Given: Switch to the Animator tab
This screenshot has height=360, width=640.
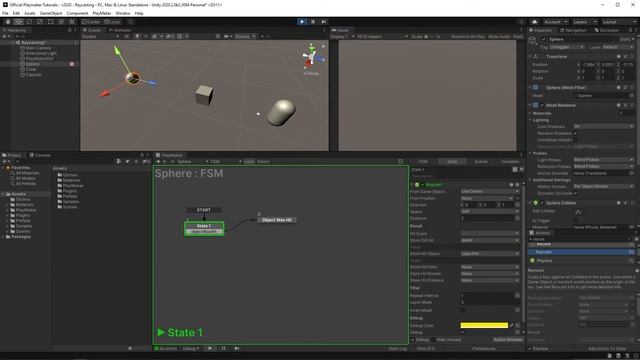Looking at the screenshot, I should (x=120, y=30).
